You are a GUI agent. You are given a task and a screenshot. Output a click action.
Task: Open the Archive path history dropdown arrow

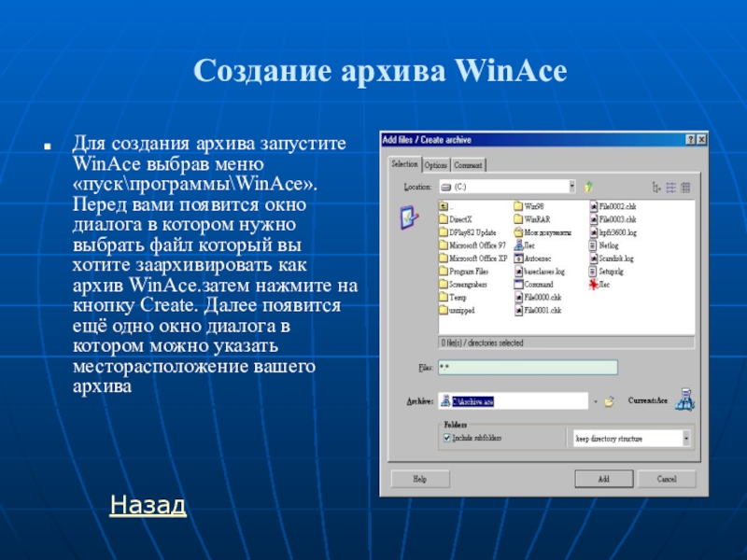[x=596, y=401]
